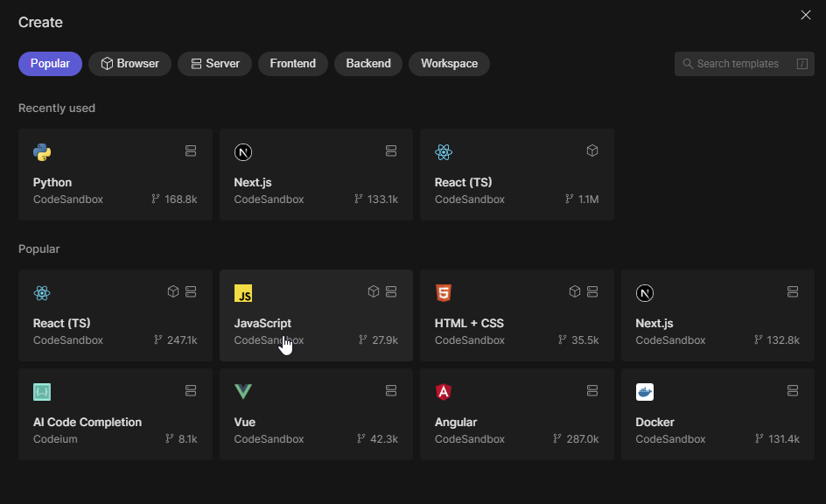
Task: Select the Popular filter tab
Action: (x=50, y=64)
